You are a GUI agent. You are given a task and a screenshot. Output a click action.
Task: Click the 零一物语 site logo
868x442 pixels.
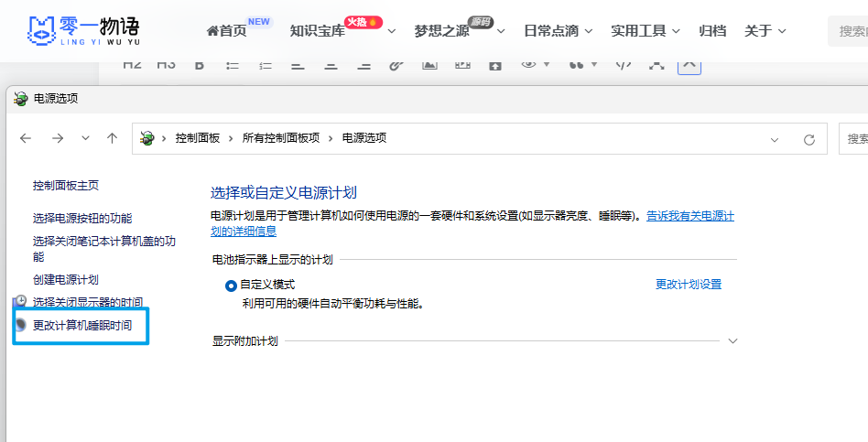tap(83, 30)
